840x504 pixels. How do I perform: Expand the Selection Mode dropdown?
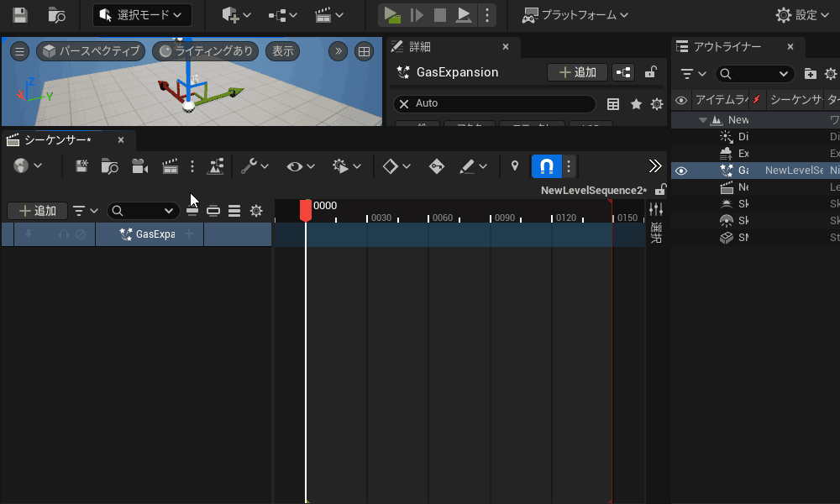142,15
